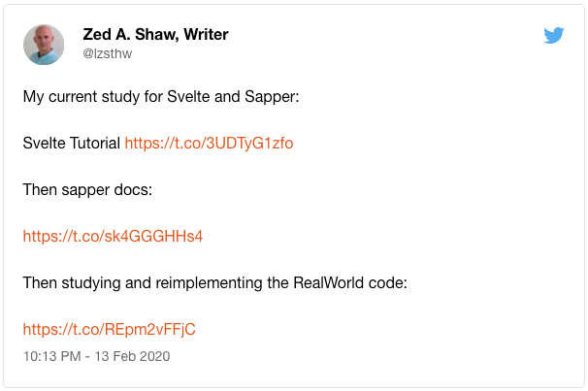Open the Zed A. Shaw, Writer name link

tap(155, 35)
